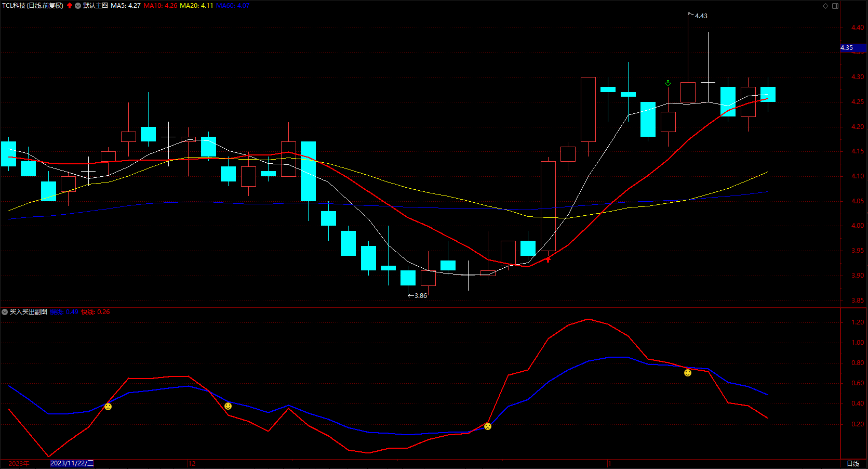868x469 pixels.
Task: Click the 日线 period button at bottom right
Action: [x=853, y=463]
